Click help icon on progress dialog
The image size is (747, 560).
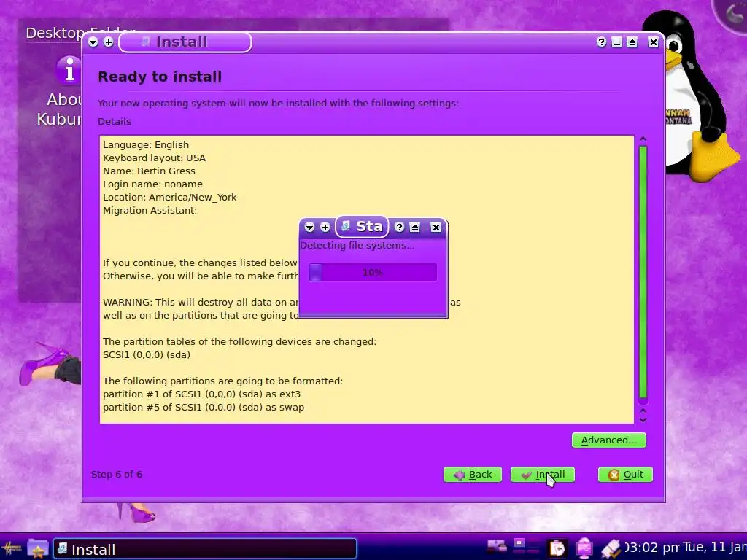(x=399, y=227)
